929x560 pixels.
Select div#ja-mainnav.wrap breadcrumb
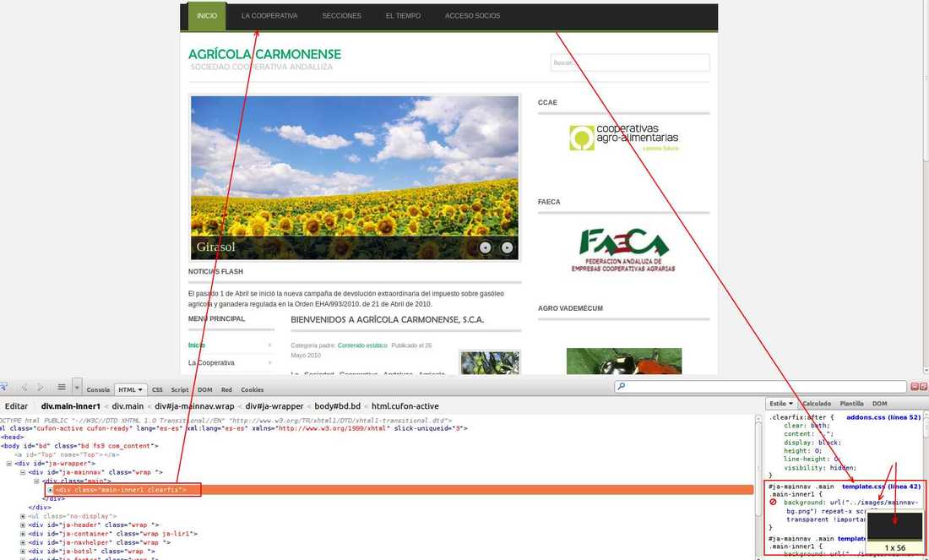[194, 406]
